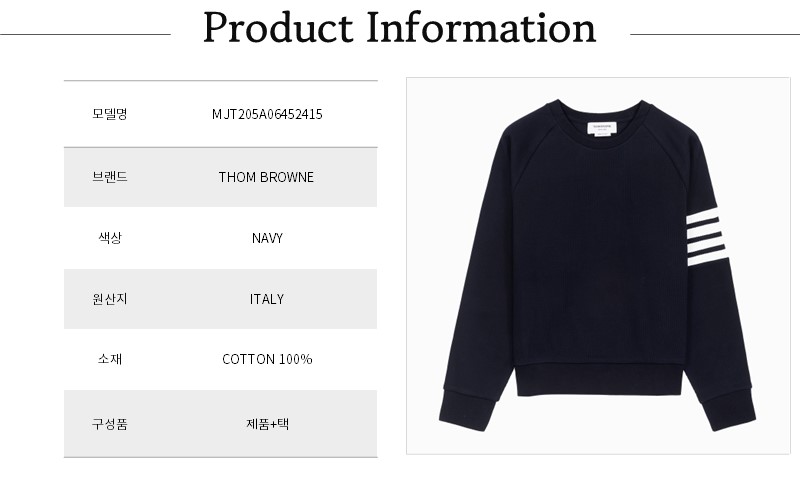800x491 pixels.
Task: Click the white stripes on the sleeve
Action: [706, 233]
